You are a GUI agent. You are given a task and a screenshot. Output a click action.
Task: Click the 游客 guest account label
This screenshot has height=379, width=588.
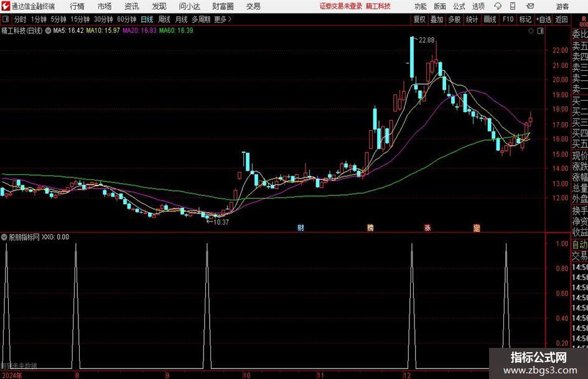(x=562, y=6)
